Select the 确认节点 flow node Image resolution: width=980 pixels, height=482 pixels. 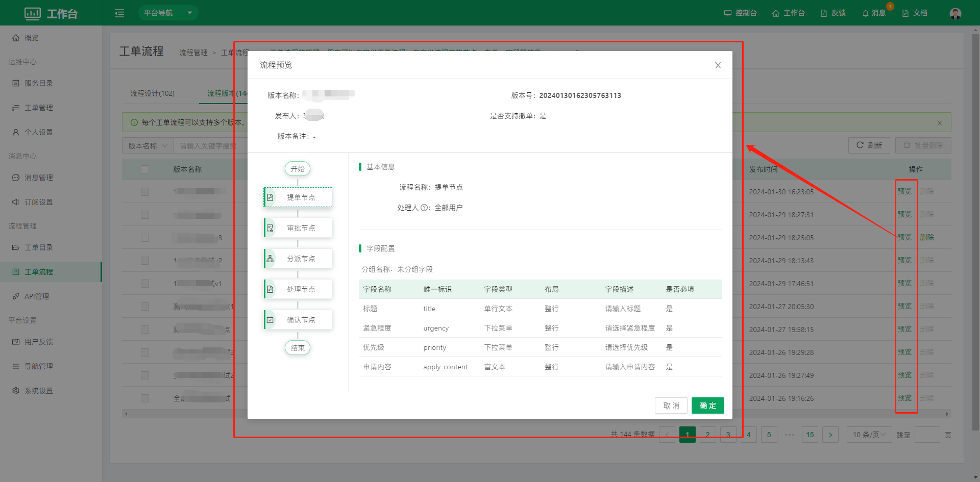point(298,320)
